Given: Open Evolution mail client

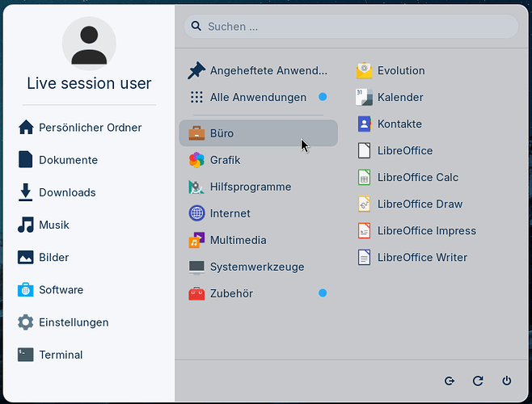Looking at the screenshot, I should click(391, 70).
